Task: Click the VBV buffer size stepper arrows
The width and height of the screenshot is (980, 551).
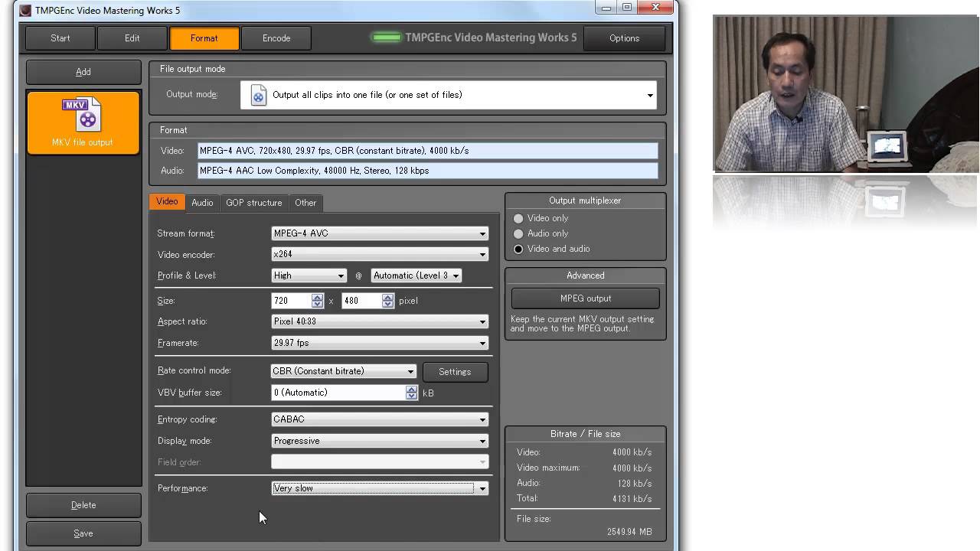Action: [412, 393]
